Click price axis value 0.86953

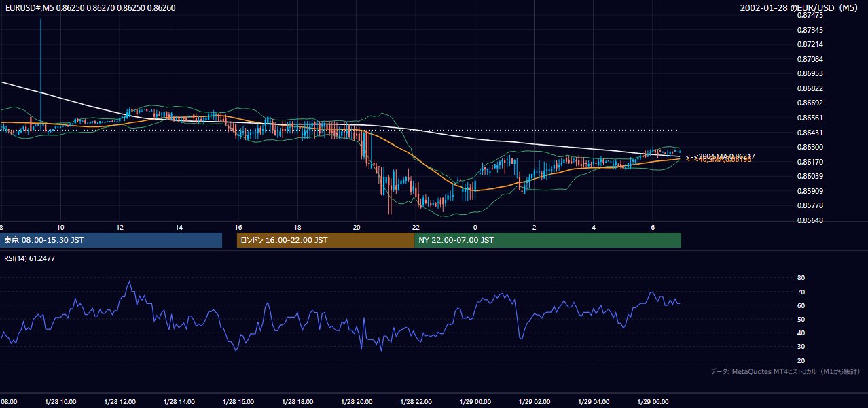coord(810,73)
